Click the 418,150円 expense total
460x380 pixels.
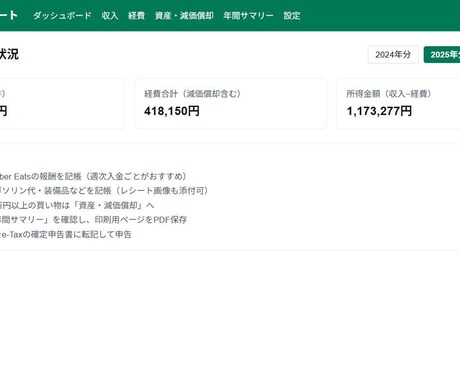(172, 111)
